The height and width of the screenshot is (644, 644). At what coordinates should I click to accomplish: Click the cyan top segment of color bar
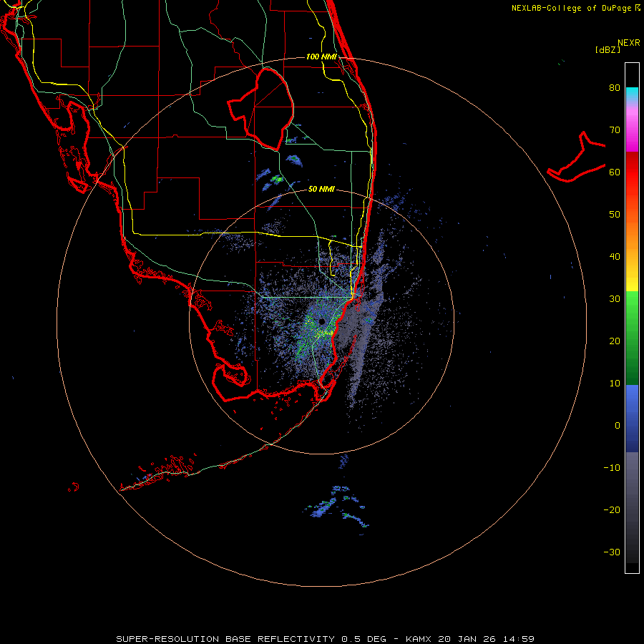[x=632, y=94]
